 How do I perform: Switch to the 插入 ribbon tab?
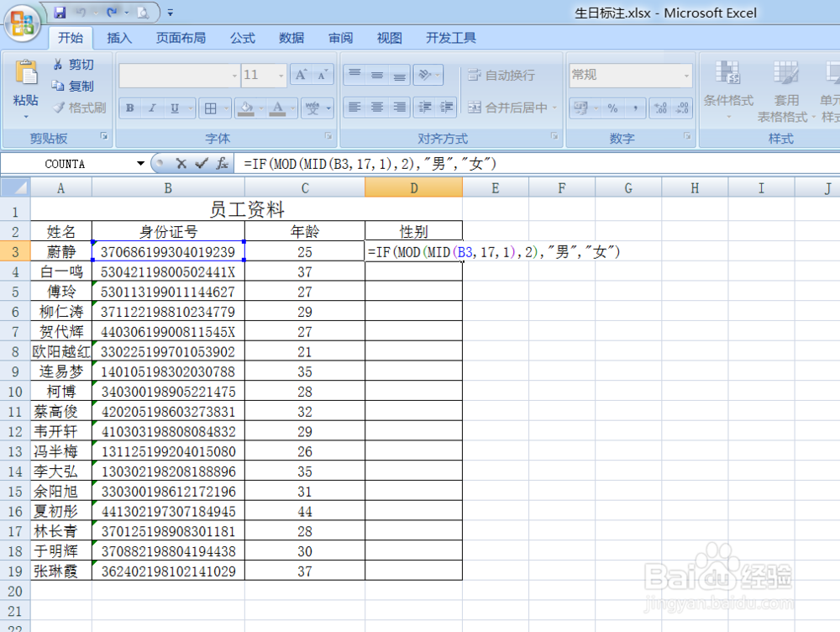[x=119, y=38]
